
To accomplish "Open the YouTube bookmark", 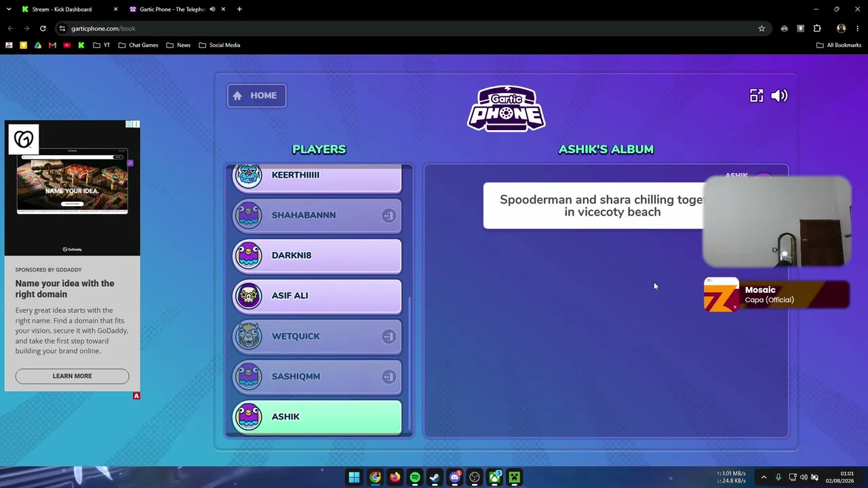I will [x=66, y=45].
